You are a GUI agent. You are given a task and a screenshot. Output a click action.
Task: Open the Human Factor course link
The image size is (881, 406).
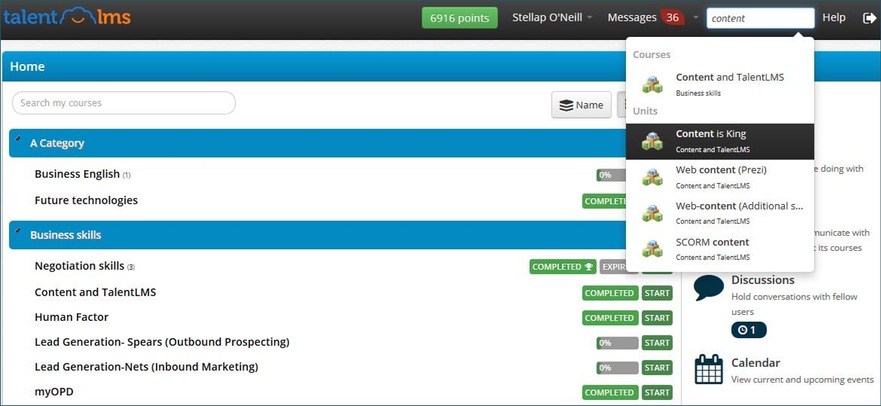pos(71,317)
